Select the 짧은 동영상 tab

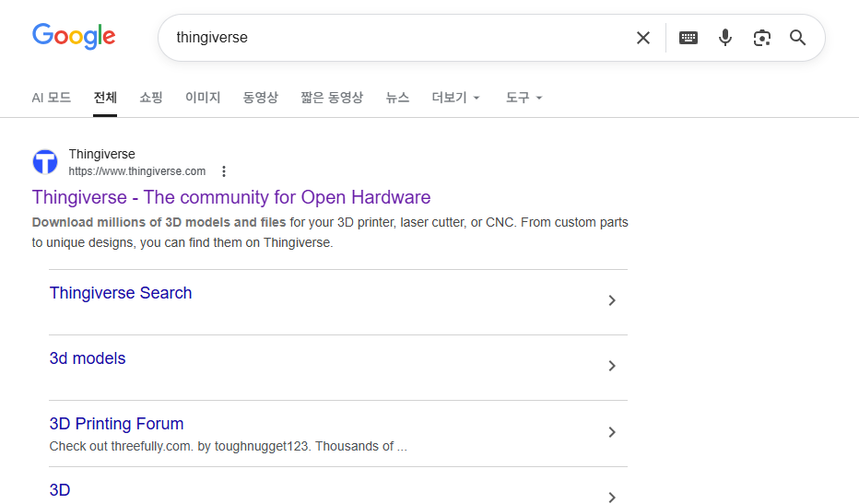click(x=332, y=98)
